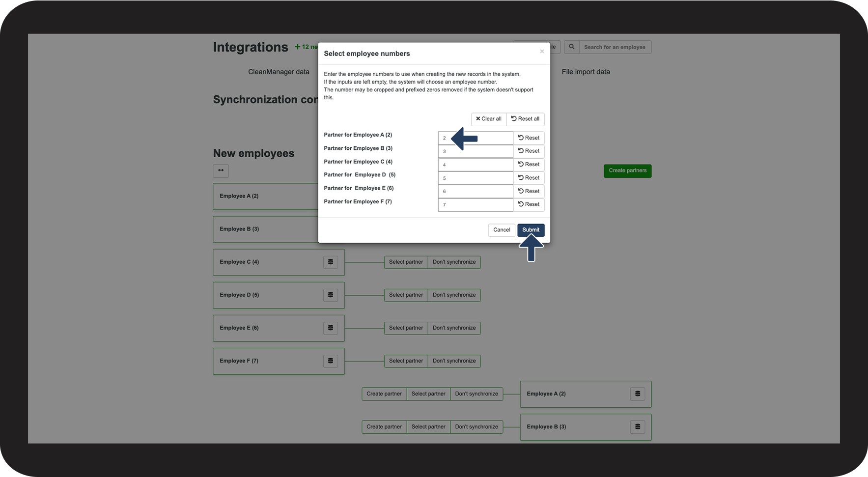
Task: Click the Employee A (2) name under New employees
Action: [x=239, y=196]
